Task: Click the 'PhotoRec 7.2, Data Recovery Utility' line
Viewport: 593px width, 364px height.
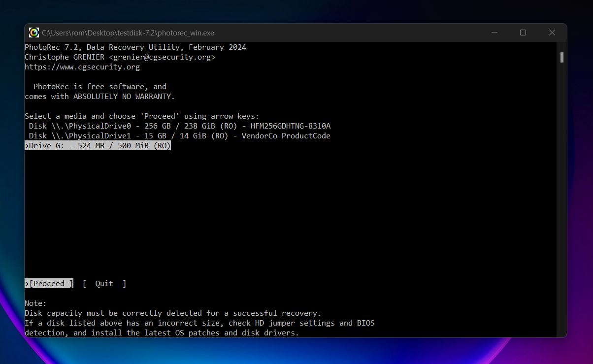Action: click(135, 47)
